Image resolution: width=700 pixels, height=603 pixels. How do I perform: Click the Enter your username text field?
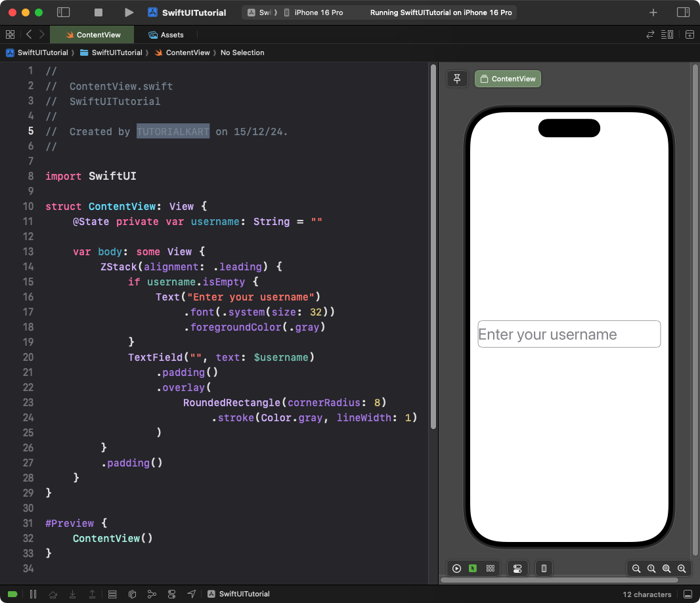(x=569, y=334)
